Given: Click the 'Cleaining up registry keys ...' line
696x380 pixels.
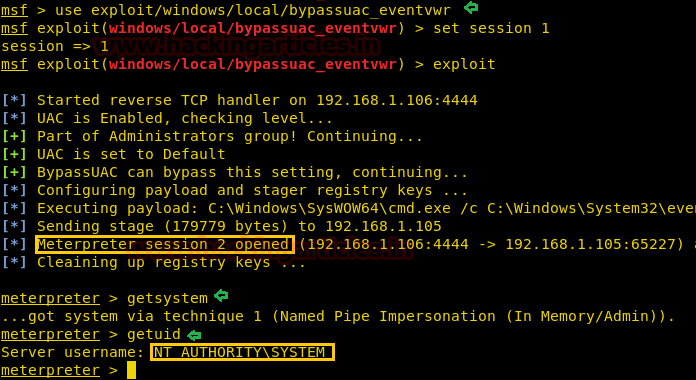Looking at the screenshot, I should click(171, 262).
